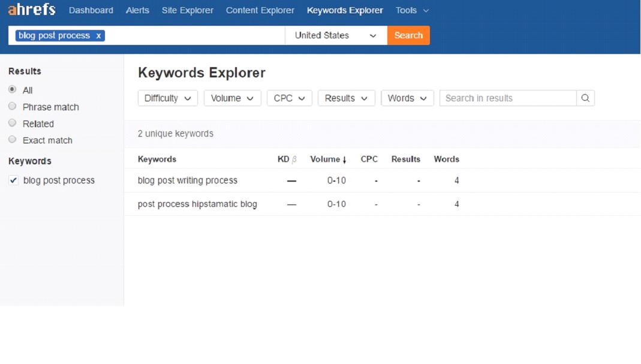Expand the Volume filter dropdown
This screenshot has height=364, width=641.
click(232, 98)
